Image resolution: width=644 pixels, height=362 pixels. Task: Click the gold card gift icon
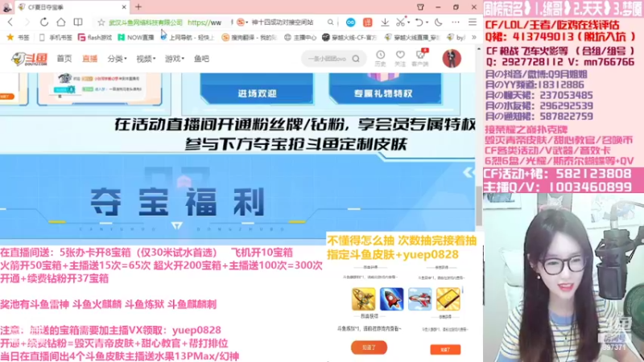[x=448, y=299]
